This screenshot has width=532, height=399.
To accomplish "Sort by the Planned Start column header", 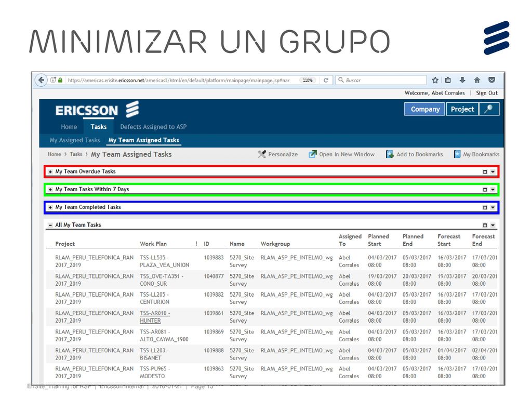I will click(378, 240).
